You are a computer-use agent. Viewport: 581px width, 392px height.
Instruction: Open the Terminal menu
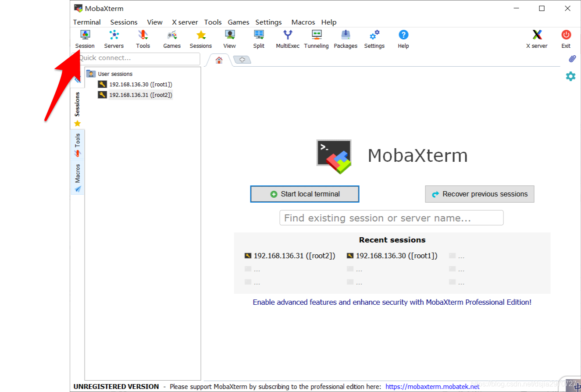click(87, 22)
